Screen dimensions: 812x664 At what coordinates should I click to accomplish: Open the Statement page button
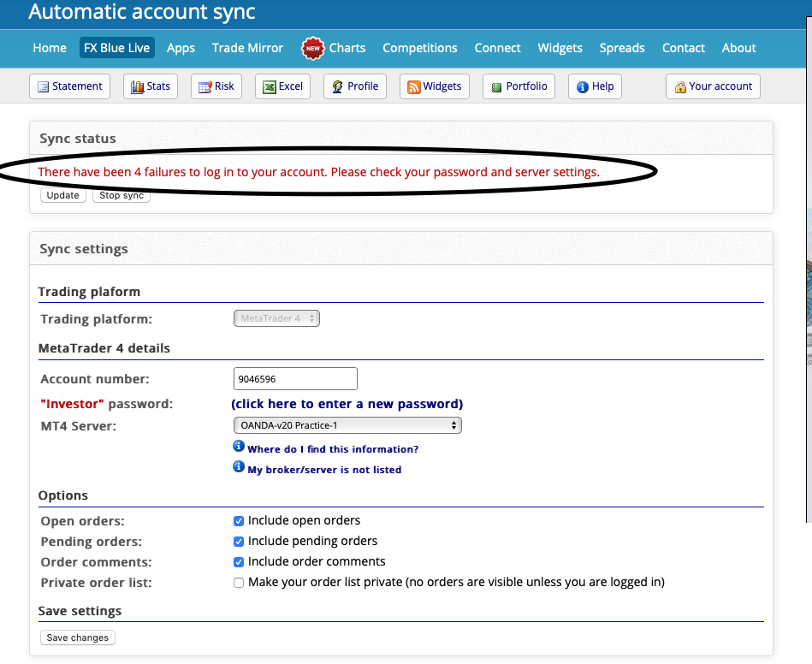(x=69, y=86)
